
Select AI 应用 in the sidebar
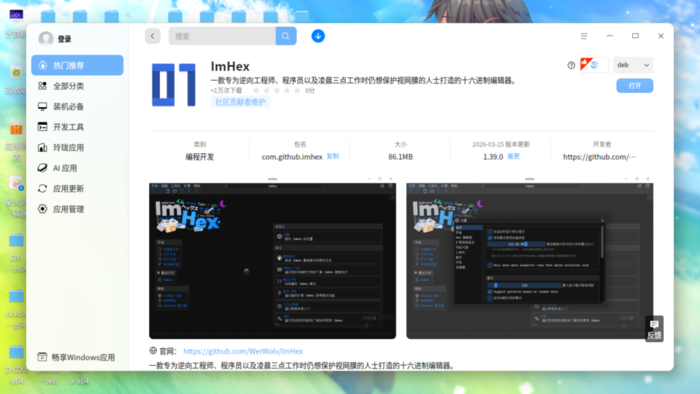pos(77,168)
